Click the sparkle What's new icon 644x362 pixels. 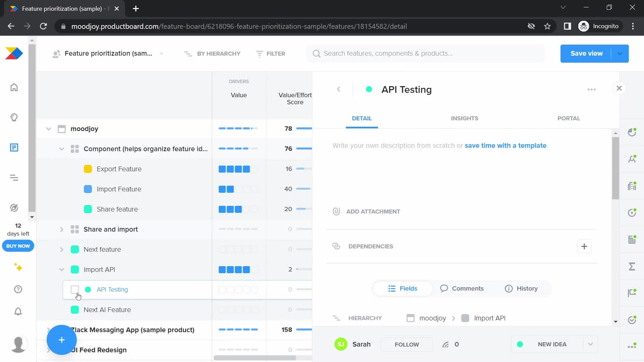(x=18, y=267)
